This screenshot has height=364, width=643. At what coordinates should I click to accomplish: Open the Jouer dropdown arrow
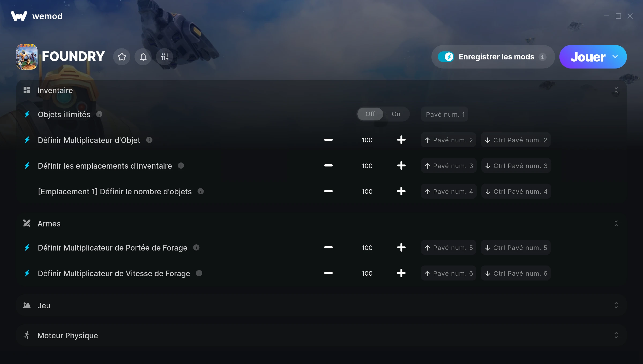[x=615, y=57]
